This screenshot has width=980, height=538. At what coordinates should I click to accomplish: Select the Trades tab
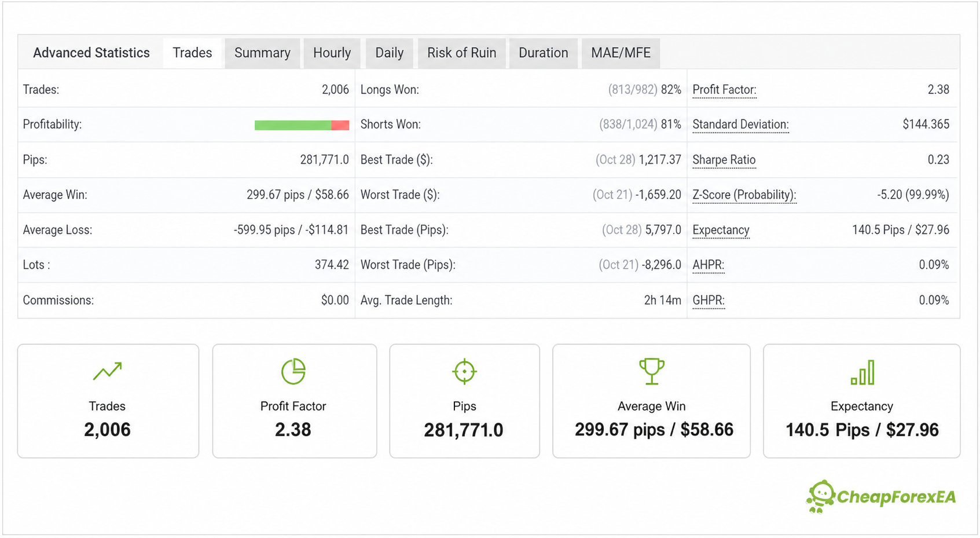pyautogui.click(x=192, y=53)
